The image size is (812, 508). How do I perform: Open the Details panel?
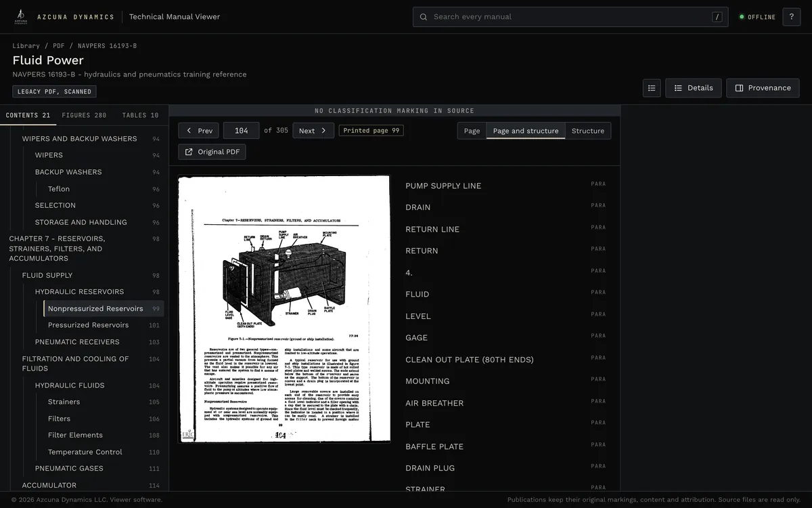693,88
